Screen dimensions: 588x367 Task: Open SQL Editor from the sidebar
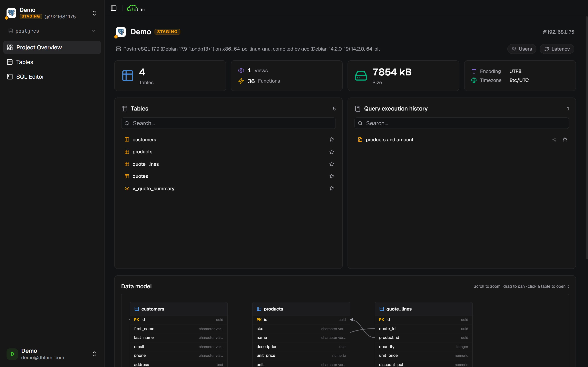coord(30,77)
